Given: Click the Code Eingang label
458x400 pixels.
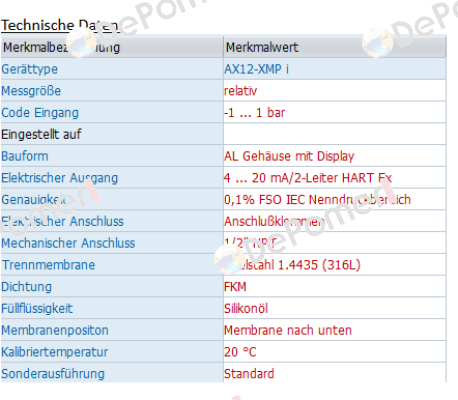Looking at the screenshot, I should point(40,113).
